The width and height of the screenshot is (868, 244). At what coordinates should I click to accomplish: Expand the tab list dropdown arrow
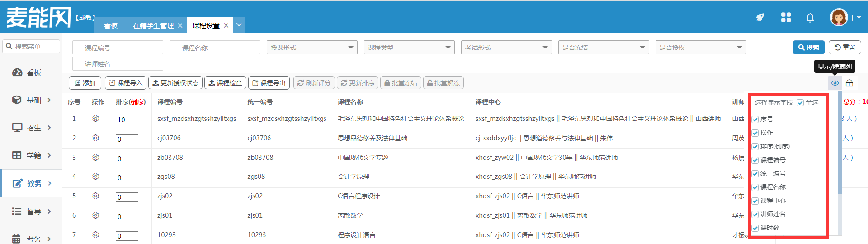point(239,25)
